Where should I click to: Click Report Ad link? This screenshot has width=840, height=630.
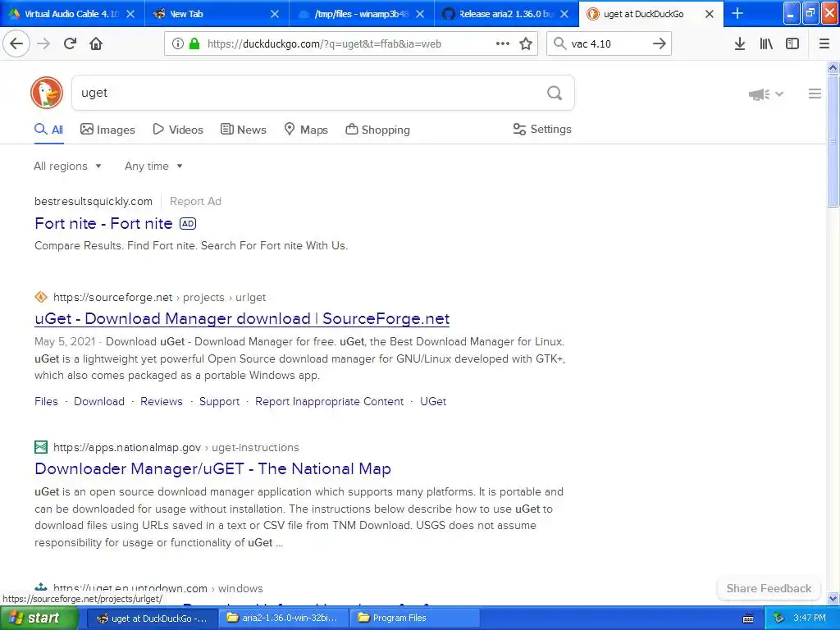[195, 202]
